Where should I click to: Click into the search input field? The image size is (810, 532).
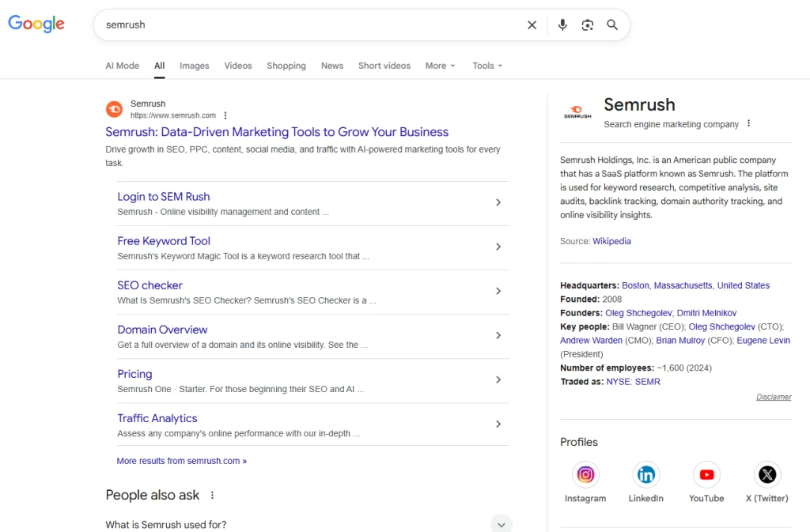click(308, 25)
